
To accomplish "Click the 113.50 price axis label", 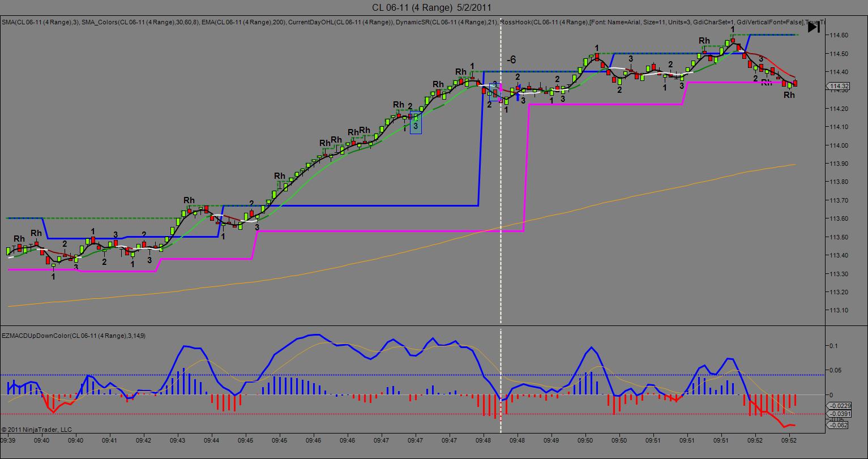I will tap(838, 237).
